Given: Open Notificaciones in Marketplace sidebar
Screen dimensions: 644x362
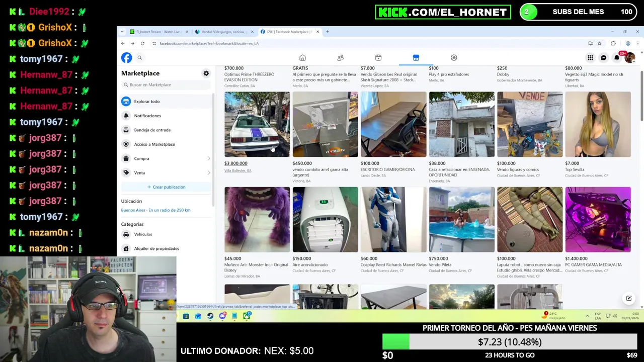Looking at the screenshot, I should point(167,116).
